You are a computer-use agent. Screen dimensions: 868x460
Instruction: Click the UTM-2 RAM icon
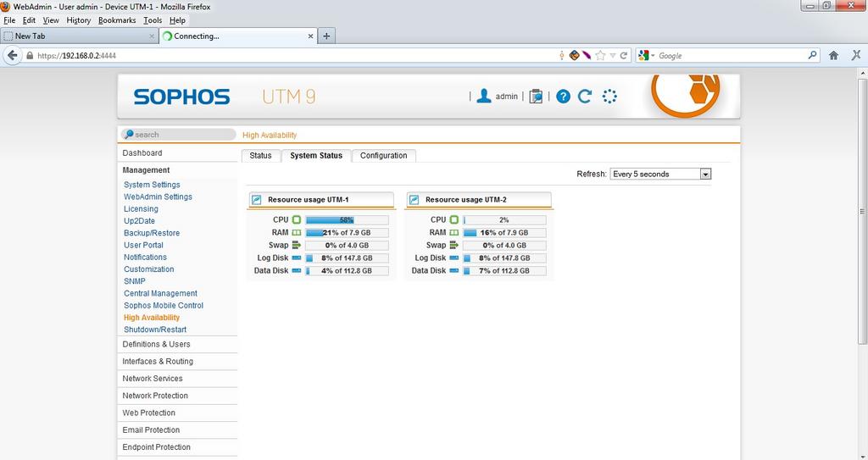point(454,232)
